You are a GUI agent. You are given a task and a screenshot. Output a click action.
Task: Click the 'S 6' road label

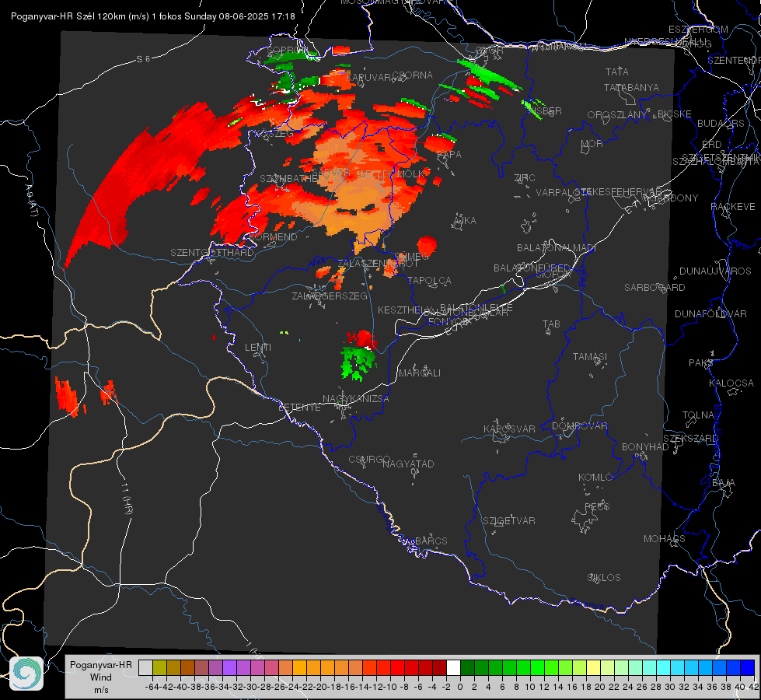pos(143,59)
